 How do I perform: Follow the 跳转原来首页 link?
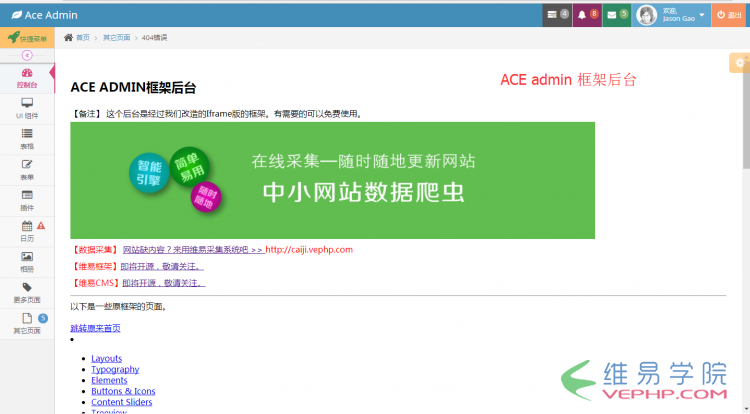(x=95, y=328)
